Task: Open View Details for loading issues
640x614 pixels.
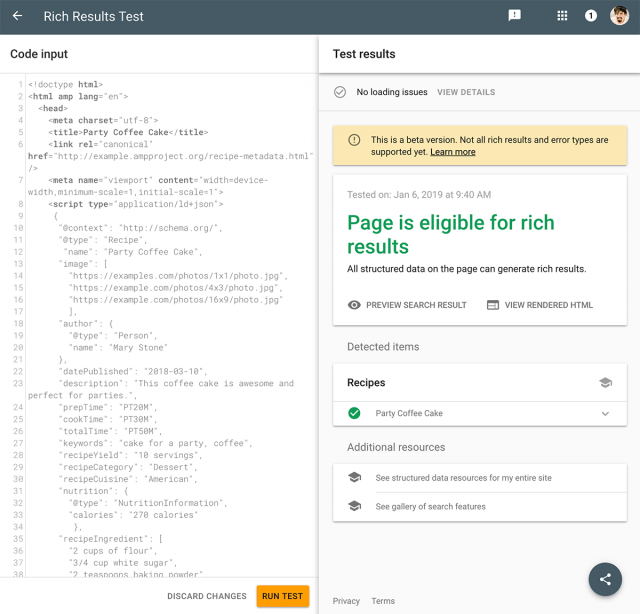Action: 465,92
